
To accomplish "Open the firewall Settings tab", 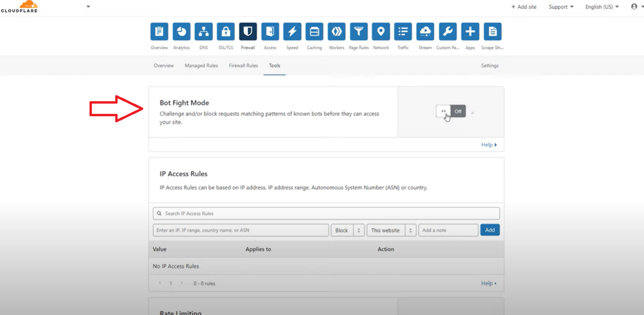I will coord(490,66).
